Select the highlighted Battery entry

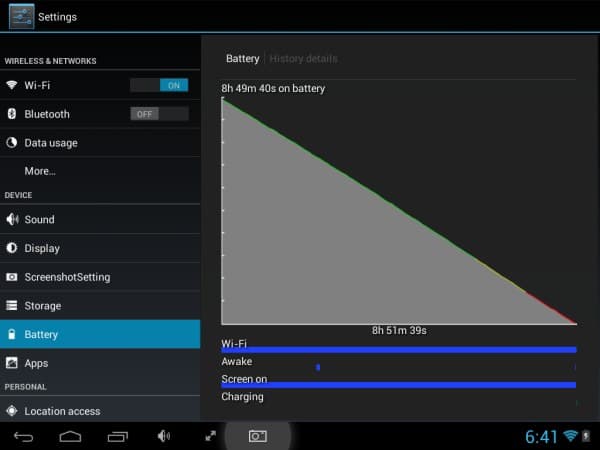[x=100, y=334]
